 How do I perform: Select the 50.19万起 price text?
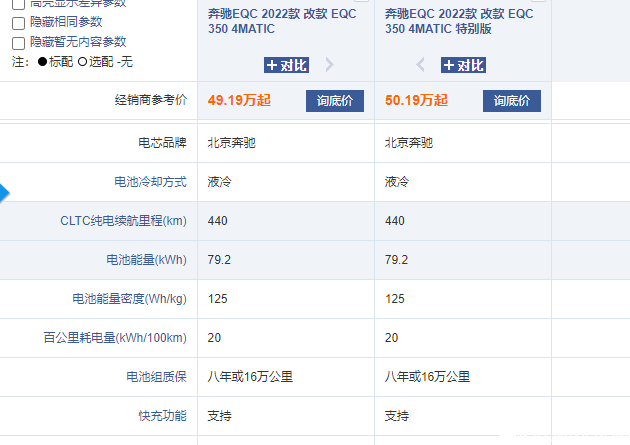tap(416, 100)
